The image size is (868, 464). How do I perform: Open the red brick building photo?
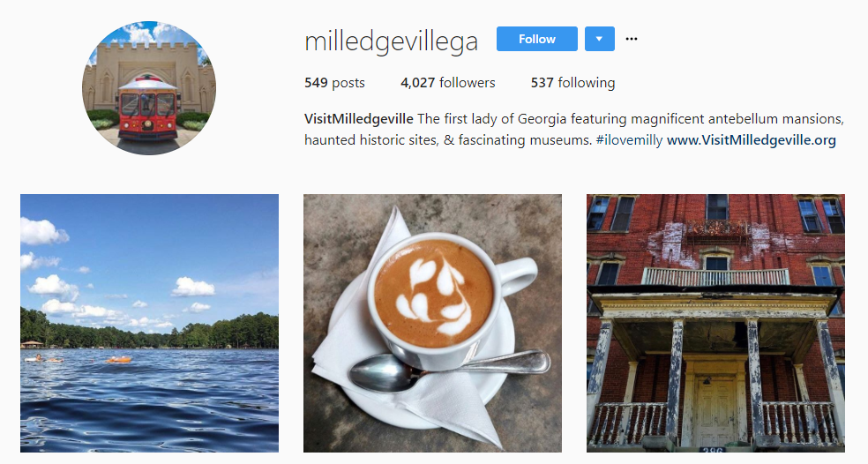point(715,324)
